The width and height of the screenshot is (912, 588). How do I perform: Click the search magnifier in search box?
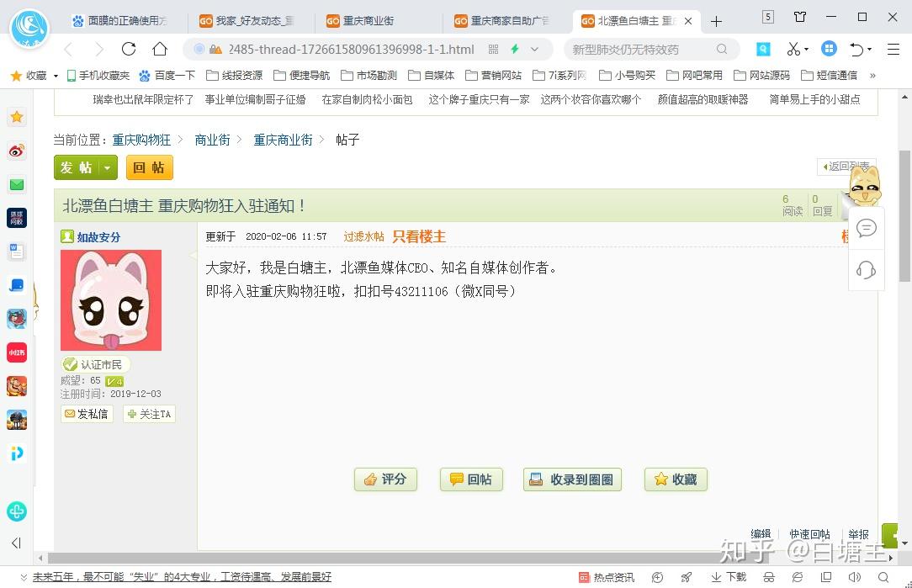click(x=722, y=50)
